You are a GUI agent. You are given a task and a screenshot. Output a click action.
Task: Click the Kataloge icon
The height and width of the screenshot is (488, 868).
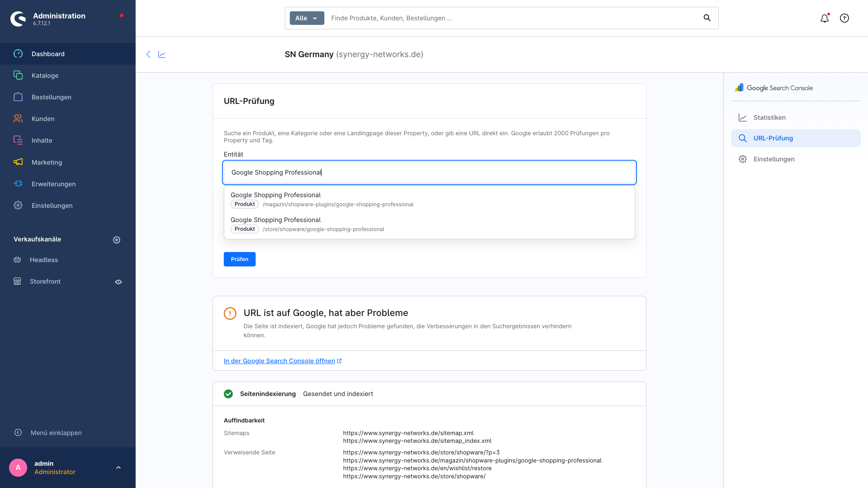[18, 75]
